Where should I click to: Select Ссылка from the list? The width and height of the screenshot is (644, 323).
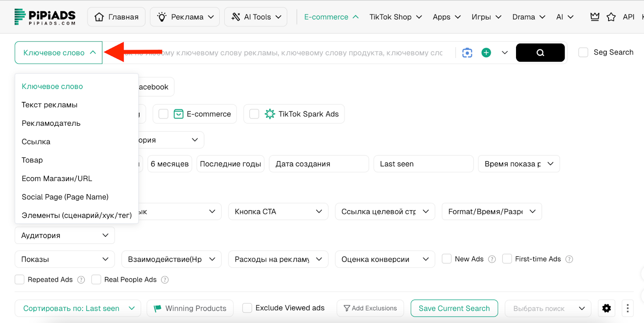click(x=76, y=142)
